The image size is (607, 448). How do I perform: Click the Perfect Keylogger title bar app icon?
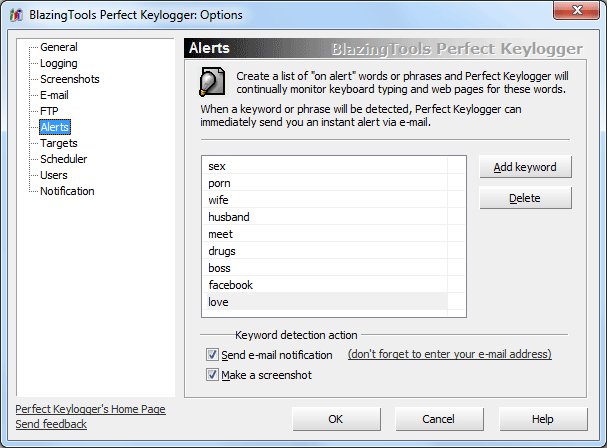click(16, 15)
